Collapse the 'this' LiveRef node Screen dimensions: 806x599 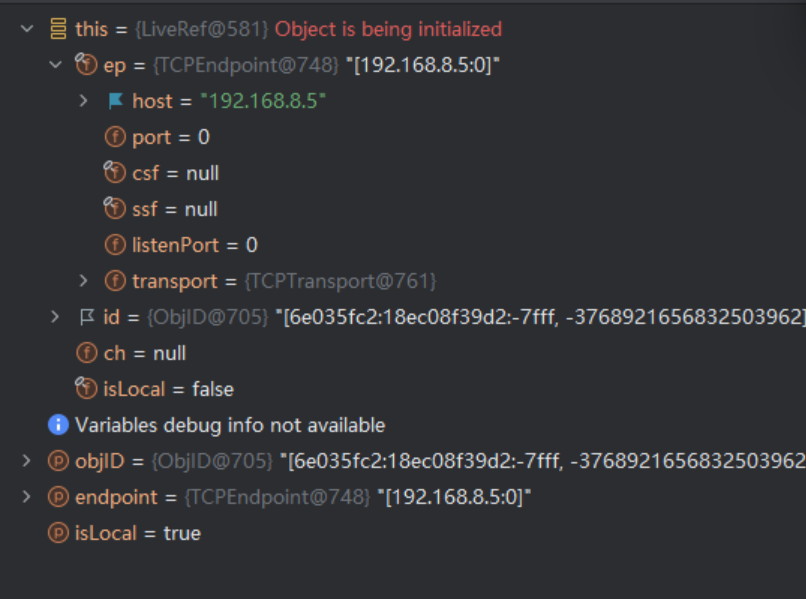(27, 29)
